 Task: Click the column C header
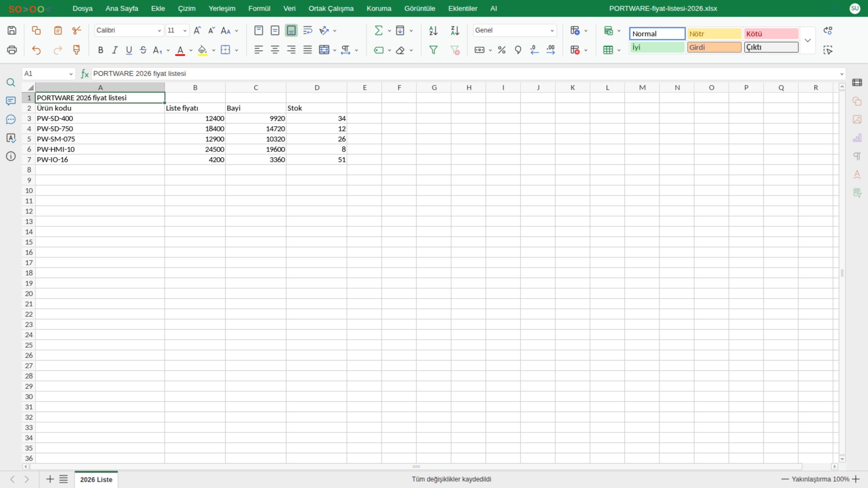(256, 88)
